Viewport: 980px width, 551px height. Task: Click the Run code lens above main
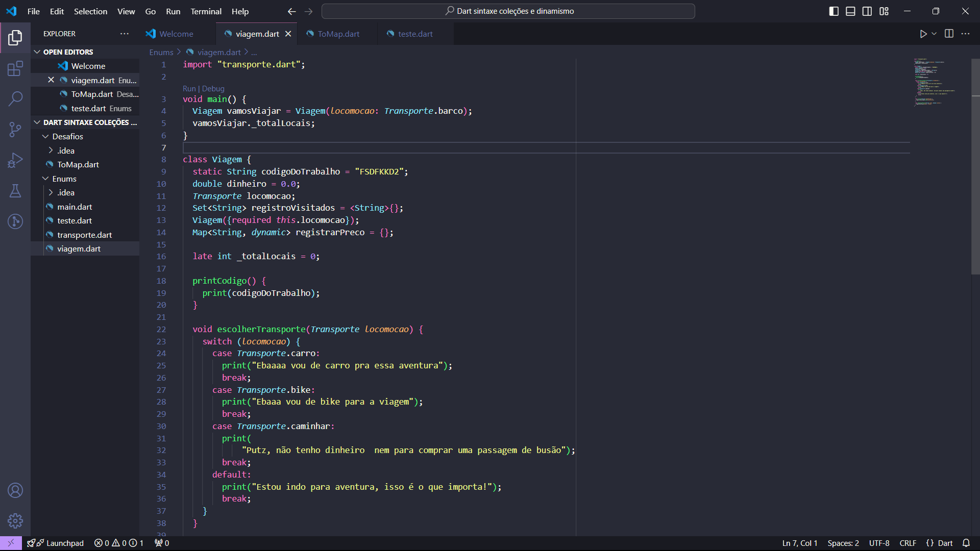coord(189,88)
